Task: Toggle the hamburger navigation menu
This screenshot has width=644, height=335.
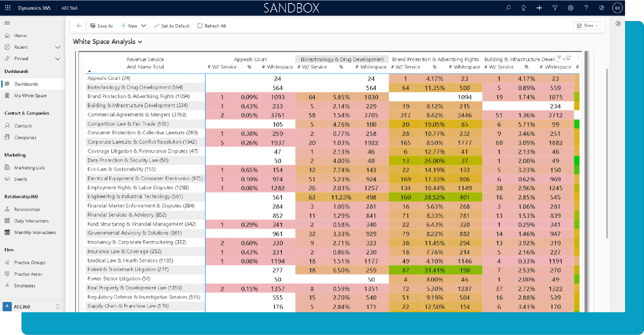Action: 7,23
